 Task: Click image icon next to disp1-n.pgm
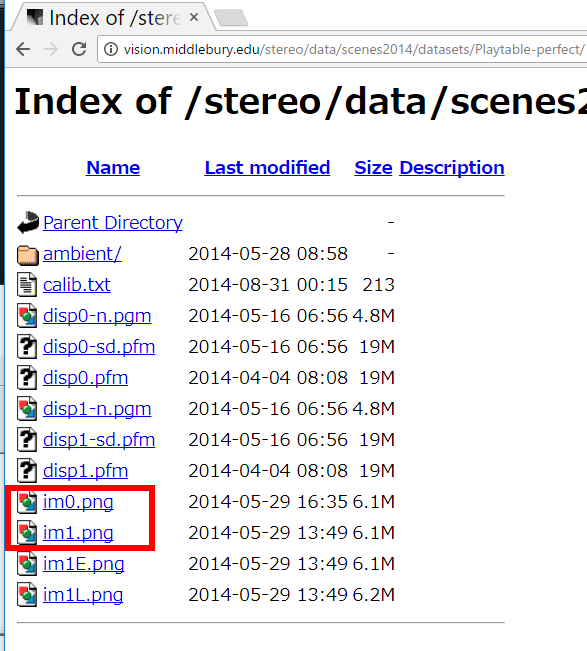click(27, 409)
